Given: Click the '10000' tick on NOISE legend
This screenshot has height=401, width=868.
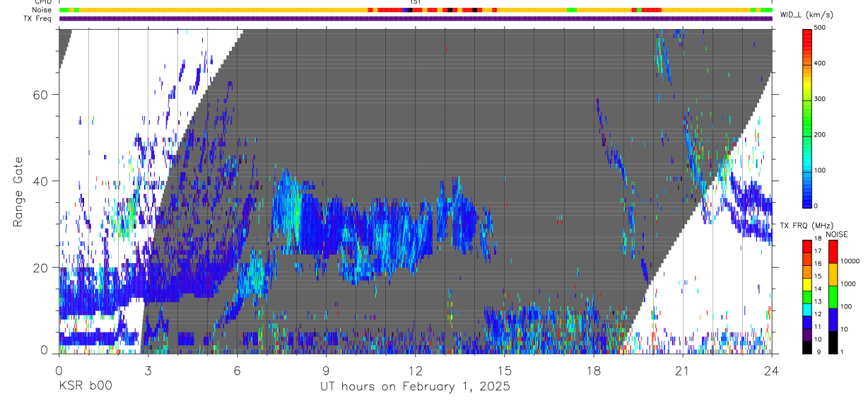Looking at the screenshot, I should tap(850, 261).
